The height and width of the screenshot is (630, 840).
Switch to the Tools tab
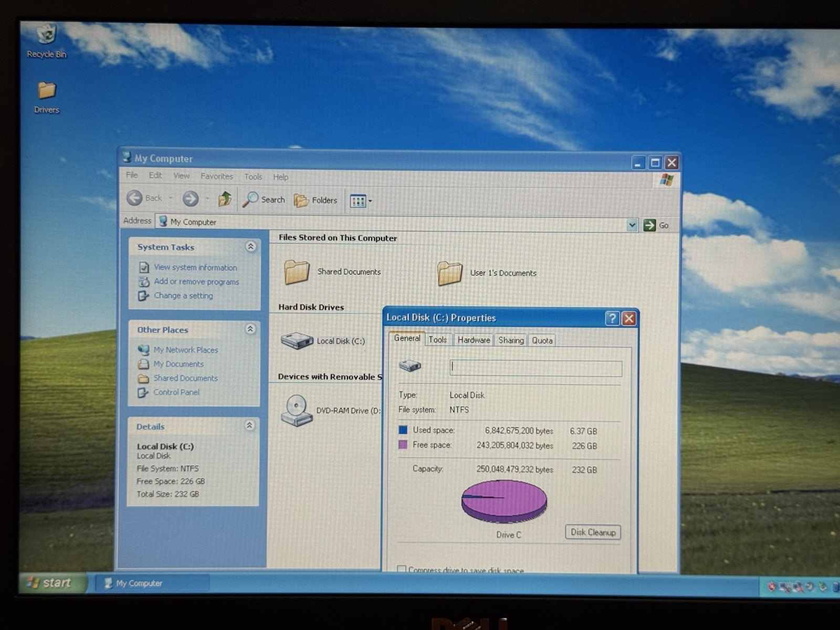437,340
